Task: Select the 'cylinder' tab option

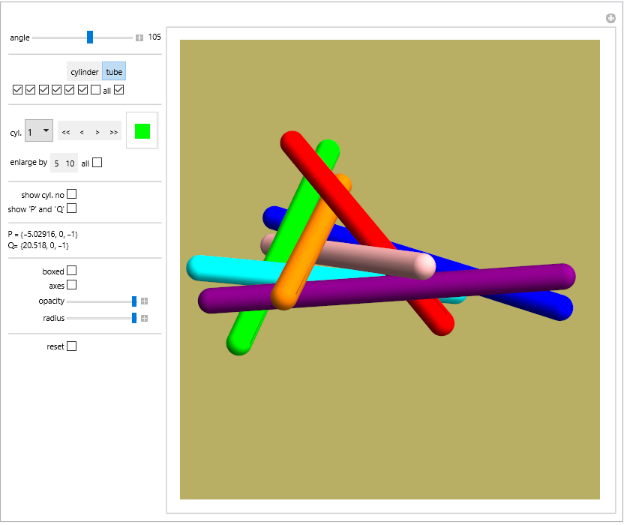Action: 84,72
